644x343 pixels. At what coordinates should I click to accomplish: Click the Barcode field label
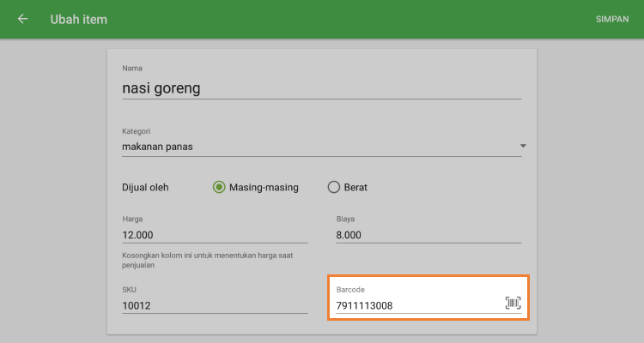pyautogui.click(x=350, y=290)
